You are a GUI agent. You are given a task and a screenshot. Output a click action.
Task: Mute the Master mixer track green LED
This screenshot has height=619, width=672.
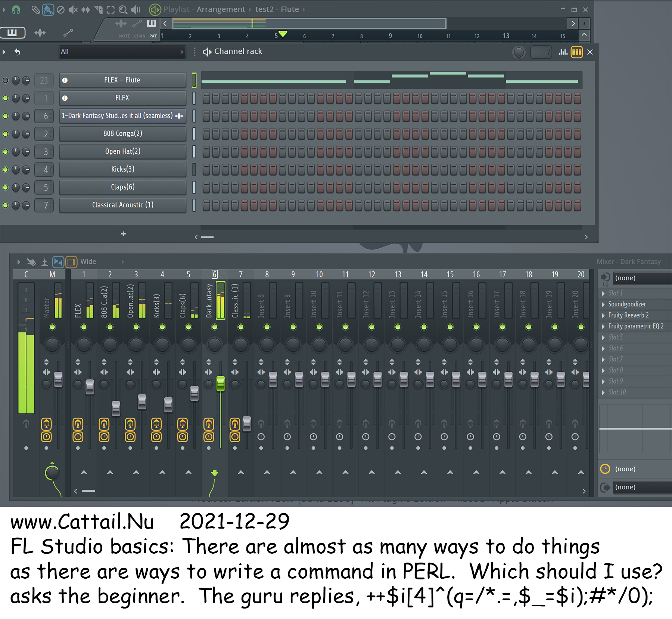pos(52,327)
